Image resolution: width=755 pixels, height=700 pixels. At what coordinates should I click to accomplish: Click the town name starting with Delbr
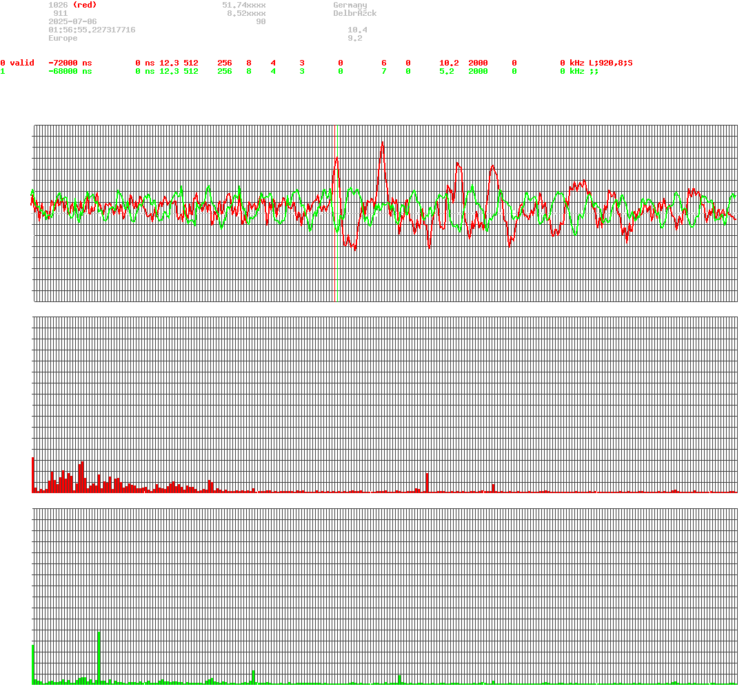point(355,13)
